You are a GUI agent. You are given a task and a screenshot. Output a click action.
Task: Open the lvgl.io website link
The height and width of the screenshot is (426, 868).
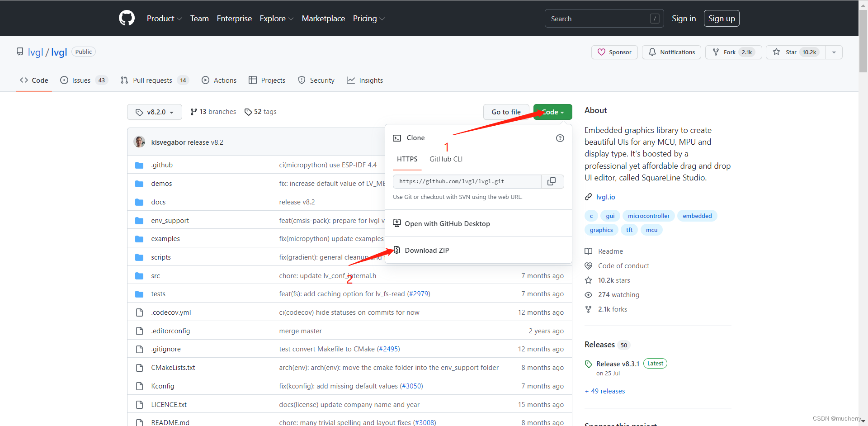point(605,197)
